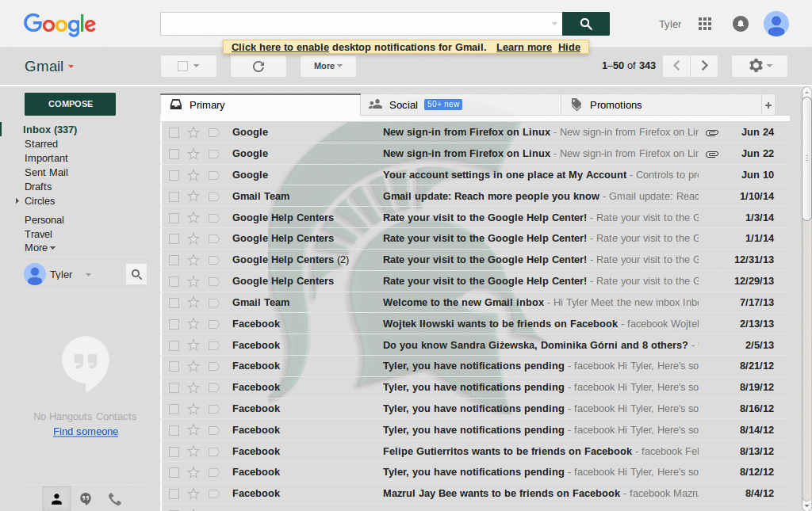Open the Gmail dropdown menu

49,67
